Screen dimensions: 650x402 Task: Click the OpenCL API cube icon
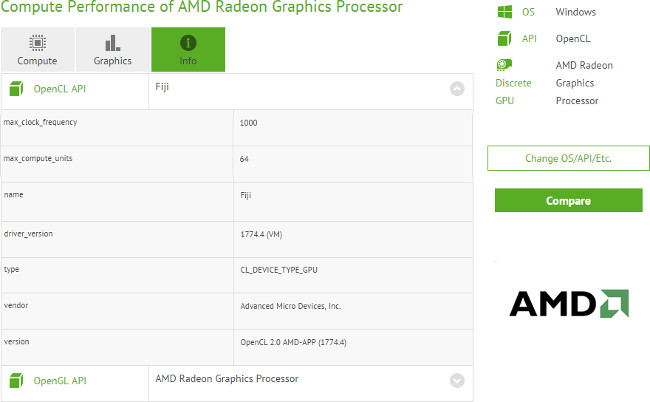coord(16,89)
